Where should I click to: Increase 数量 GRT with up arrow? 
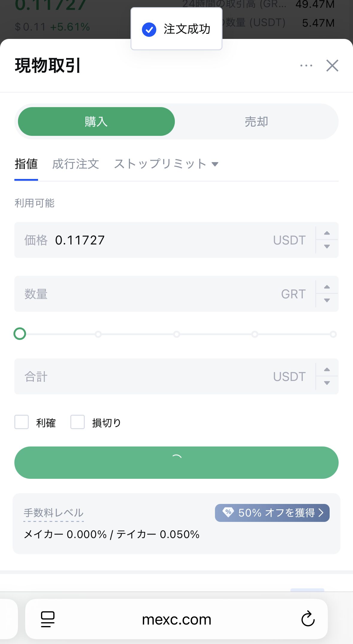[327, 287]
